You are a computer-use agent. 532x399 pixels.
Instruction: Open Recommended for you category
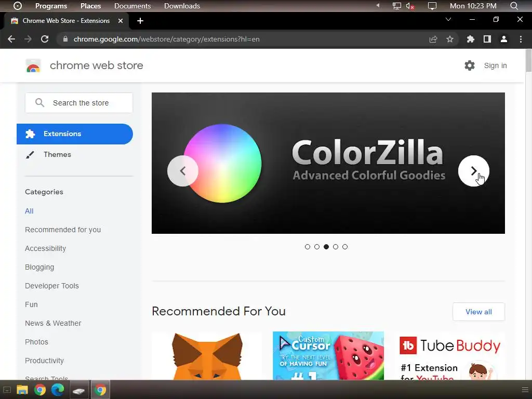point(63,230)
